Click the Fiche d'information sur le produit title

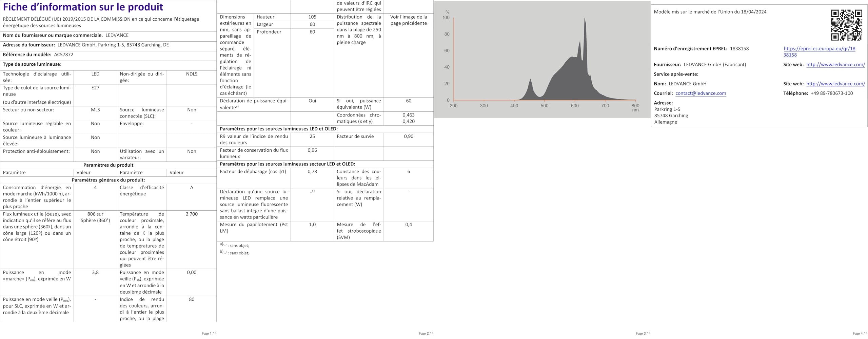click(83, 7)
